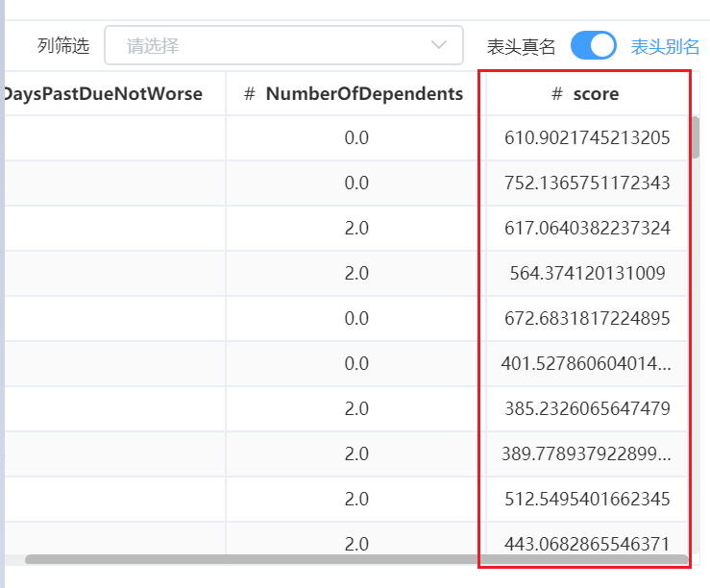Click score cell 443.0682865546371
Screen dimensions: 710x588
click(x=587, y=543)
